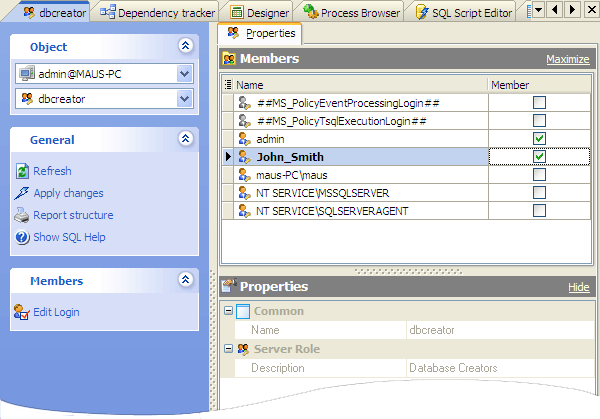Click the splitter bar between Members and Properties
600x419 pixels.
coord(406,270)
